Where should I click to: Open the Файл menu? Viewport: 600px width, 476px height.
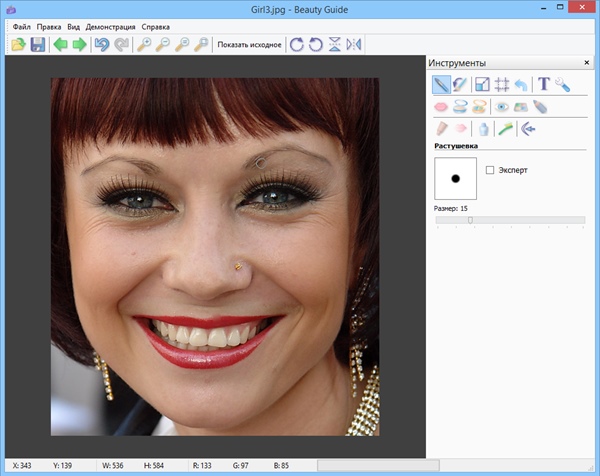21,26
